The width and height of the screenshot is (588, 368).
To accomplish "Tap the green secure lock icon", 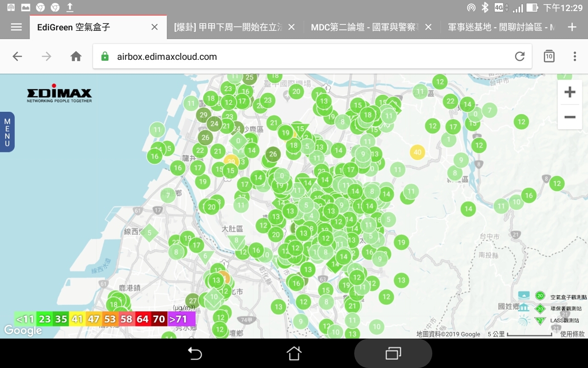I will point(105,57).
